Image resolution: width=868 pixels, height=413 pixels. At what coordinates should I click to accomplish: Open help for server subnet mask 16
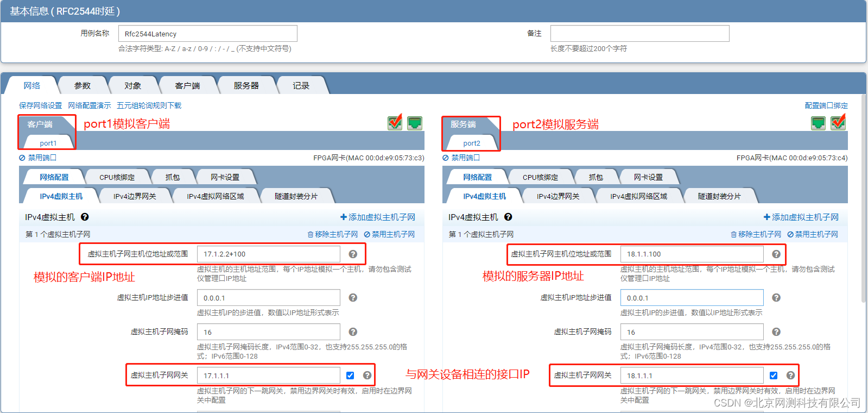coord(776,331)
